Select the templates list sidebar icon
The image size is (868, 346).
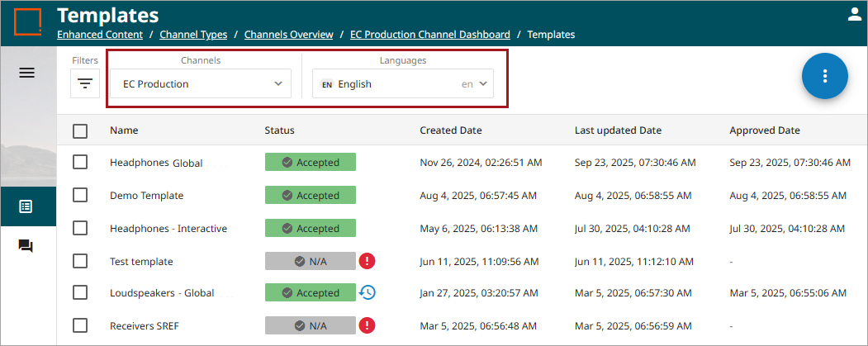26,206
